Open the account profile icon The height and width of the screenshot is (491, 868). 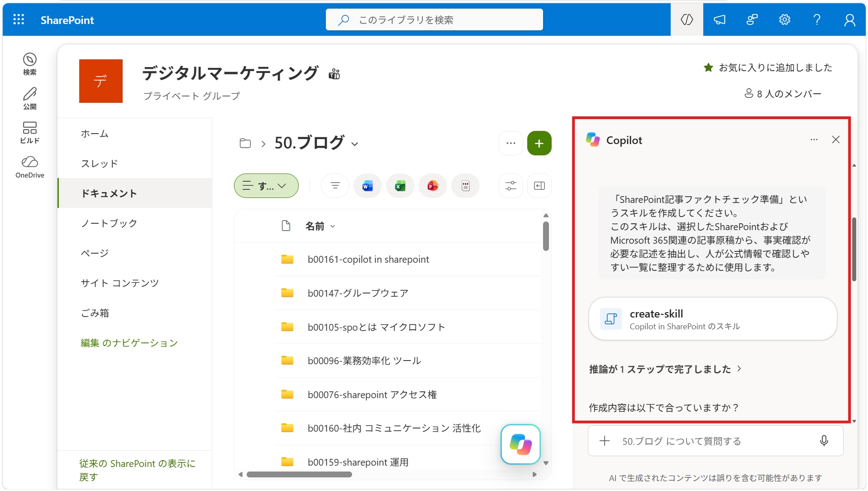849,19
